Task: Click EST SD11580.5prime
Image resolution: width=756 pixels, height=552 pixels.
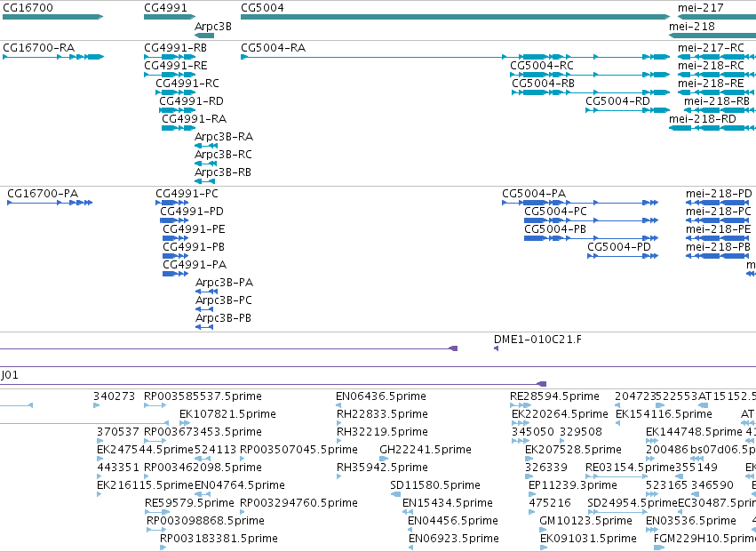Action: point(395,494)
